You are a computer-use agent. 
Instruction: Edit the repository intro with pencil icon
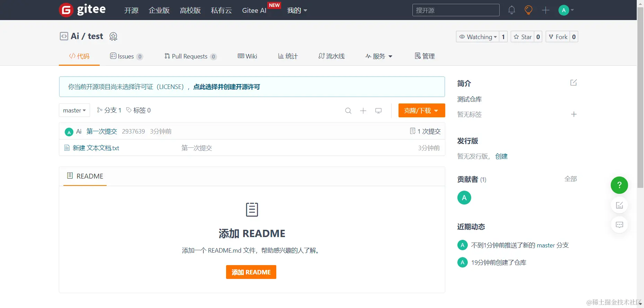click(x=574, y=82)
